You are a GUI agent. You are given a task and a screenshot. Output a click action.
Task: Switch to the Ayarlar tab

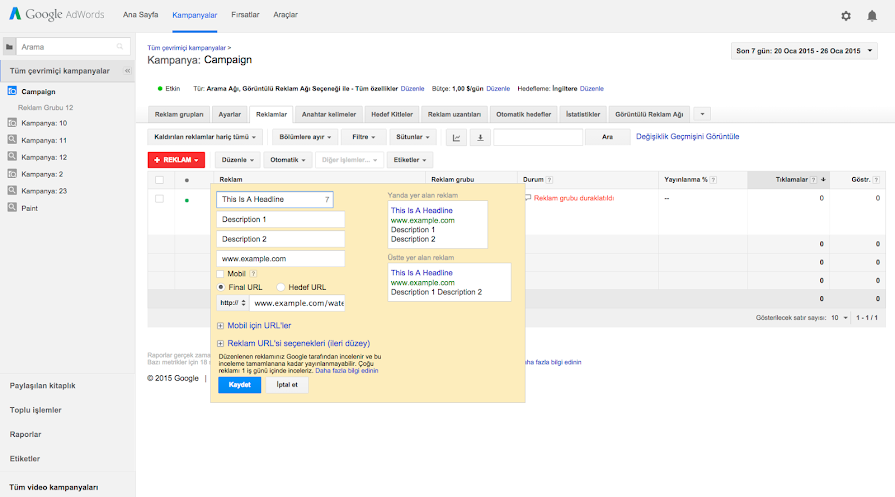tap(229, 114)
